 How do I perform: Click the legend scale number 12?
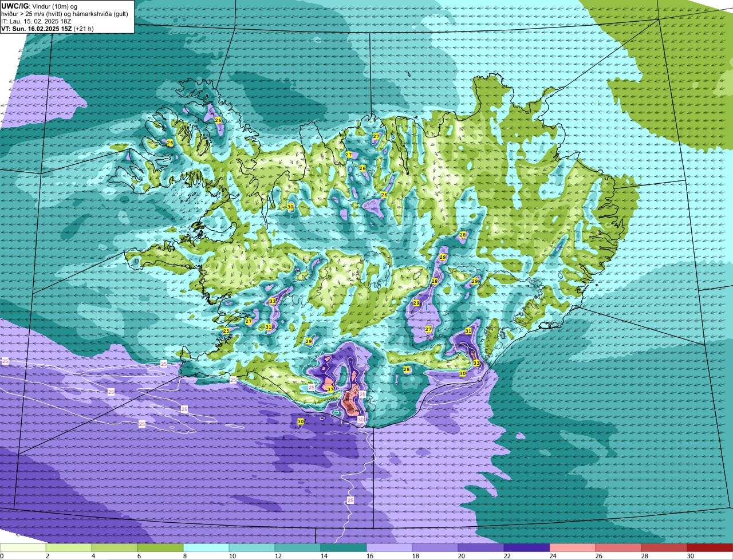pyautogui.click(x=278, y=556)
